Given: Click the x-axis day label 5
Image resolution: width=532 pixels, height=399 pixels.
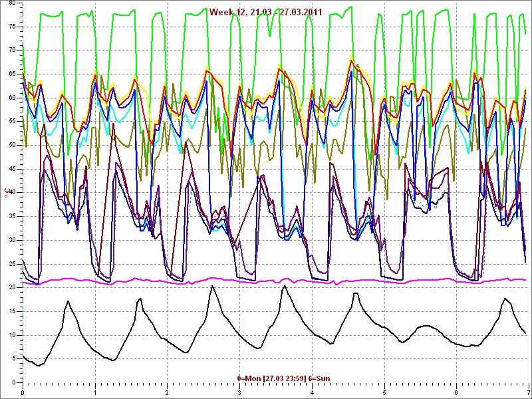Looking at the screenshot, I should 384,392.
